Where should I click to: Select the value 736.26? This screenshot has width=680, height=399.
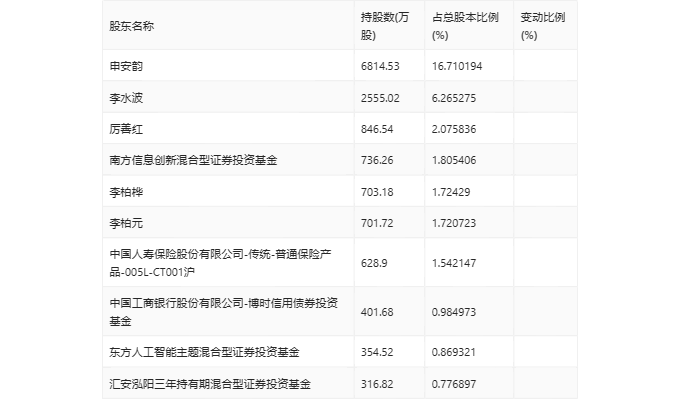(x=377, y=160)
